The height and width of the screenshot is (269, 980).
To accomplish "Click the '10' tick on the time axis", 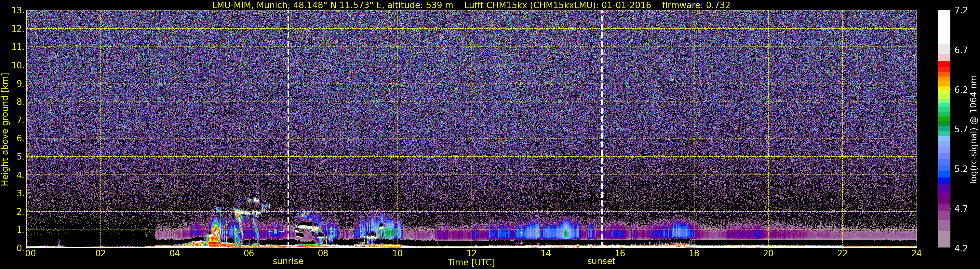I will (x=397, y=253).
